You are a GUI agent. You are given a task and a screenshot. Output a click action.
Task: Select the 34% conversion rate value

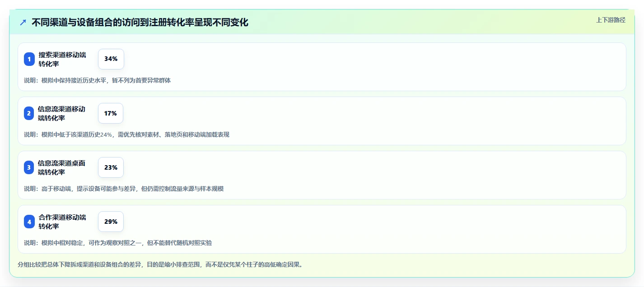111,59
